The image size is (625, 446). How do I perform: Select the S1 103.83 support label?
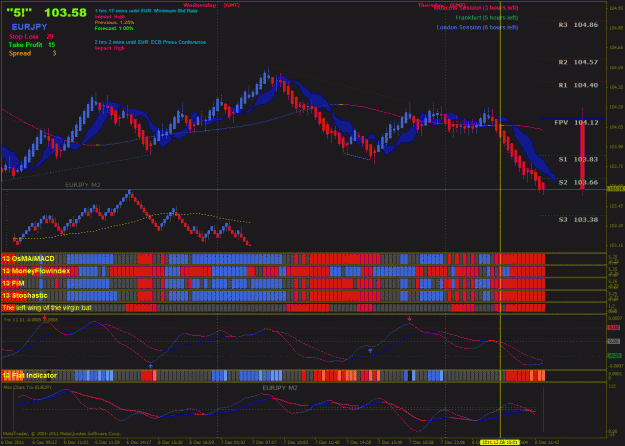(x=578, y=159)
